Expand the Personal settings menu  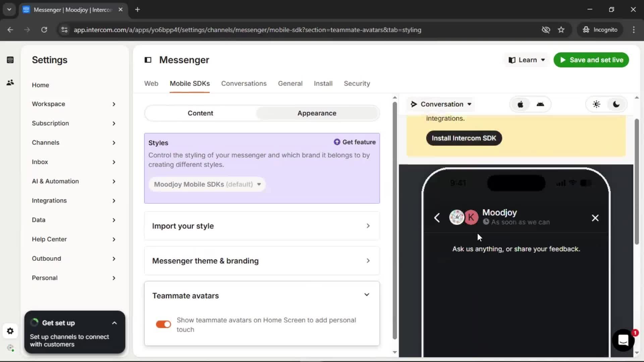(74, 278)
